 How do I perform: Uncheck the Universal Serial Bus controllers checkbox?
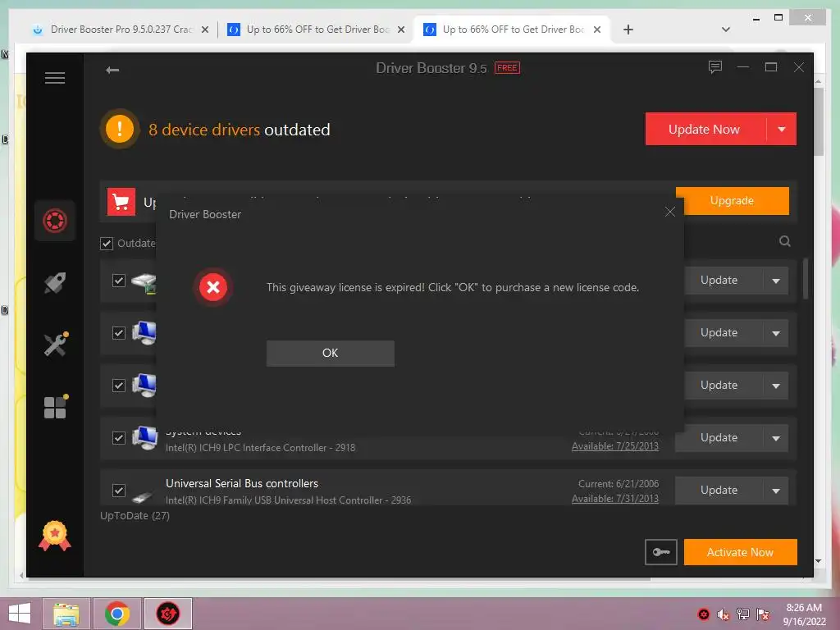pos(119,491)
